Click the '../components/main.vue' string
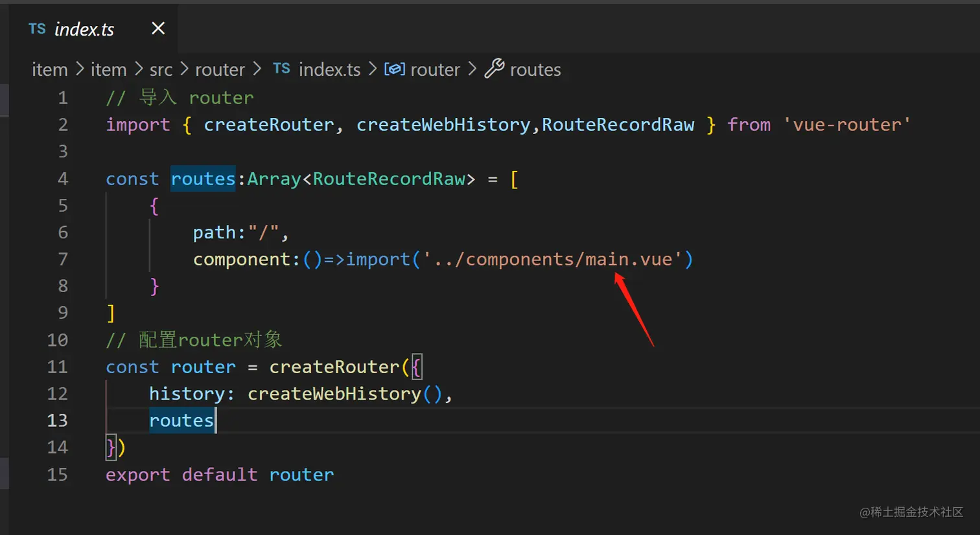 [x=552, y=260]
